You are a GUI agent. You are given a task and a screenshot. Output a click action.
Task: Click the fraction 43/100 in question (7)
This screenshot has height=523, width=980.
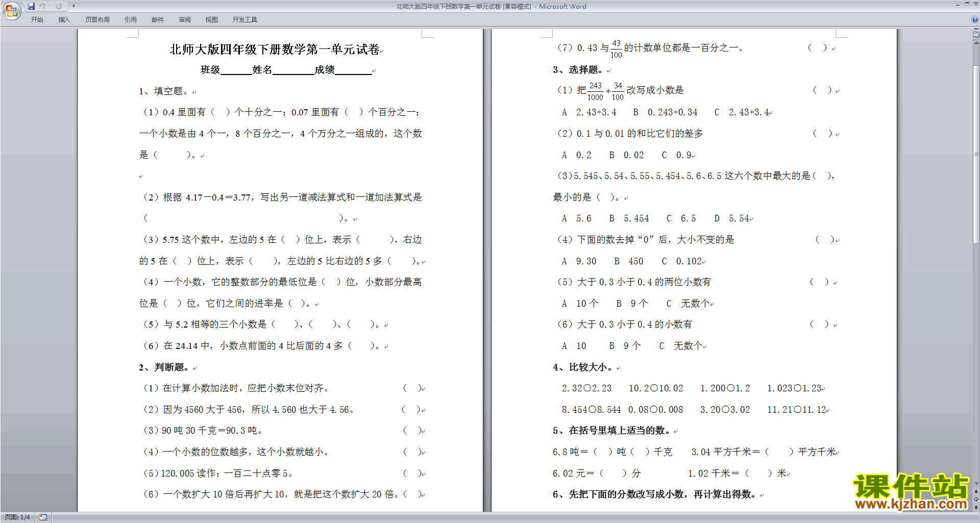tap(616, 49)
